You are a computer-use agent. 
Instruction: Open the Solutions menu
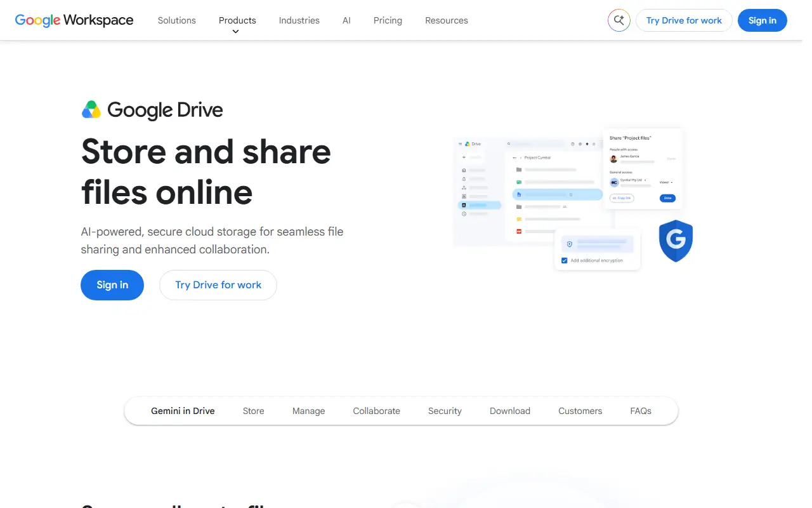[177, 20]
